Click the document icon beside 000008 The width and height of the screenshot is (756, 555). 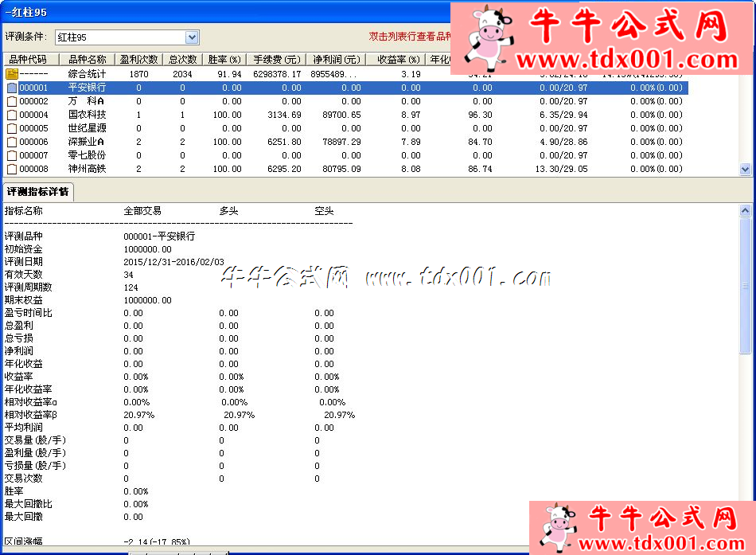(x=12, y=169)
